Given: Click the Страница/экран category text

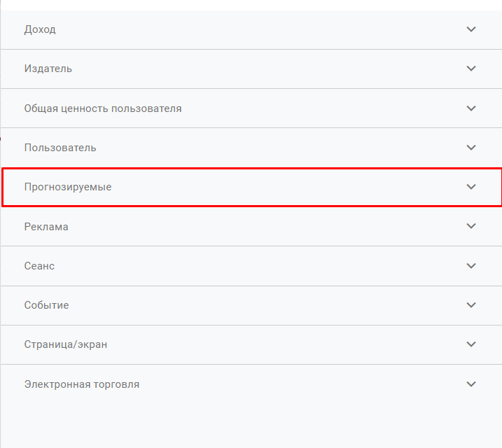Looking at the screenshot, I should tap(66, 344).
